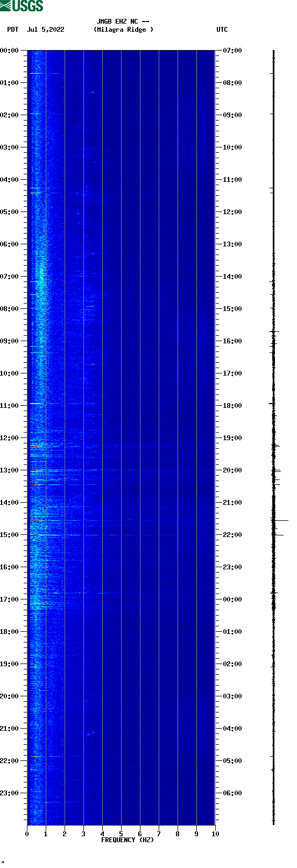Click the 15:00 PDT time label

10,535
